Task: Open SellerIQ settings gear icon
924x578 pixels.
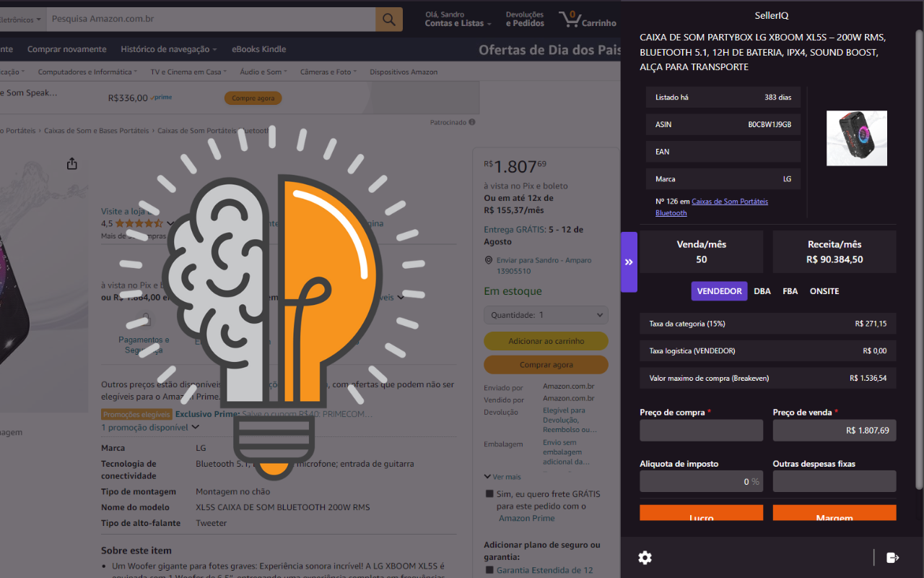Action: 645,558
